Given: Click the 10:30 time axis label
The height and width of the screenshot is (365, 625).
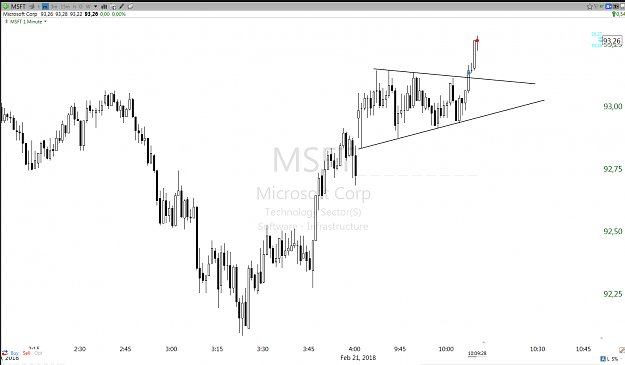Looking at the screenshot, I should 537,349.
